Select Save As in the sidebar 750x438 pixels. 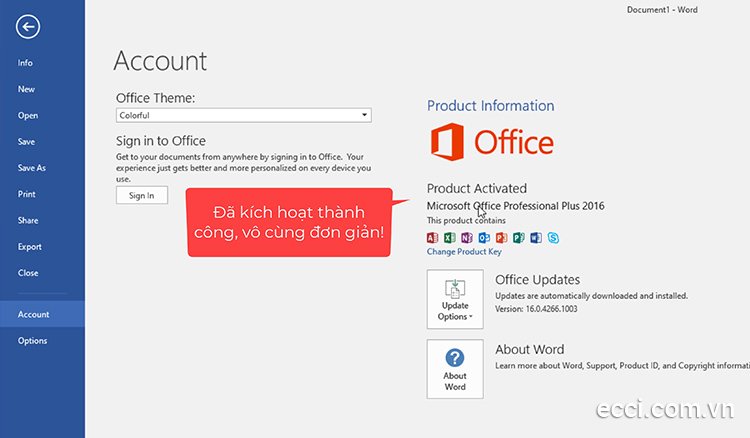(32, 168)
